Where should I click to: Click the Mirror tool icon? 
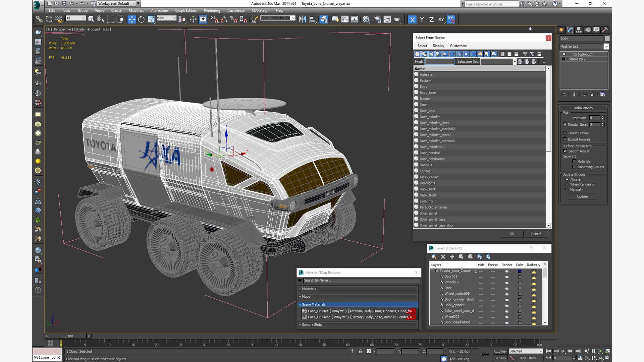[x=302, y=19]
